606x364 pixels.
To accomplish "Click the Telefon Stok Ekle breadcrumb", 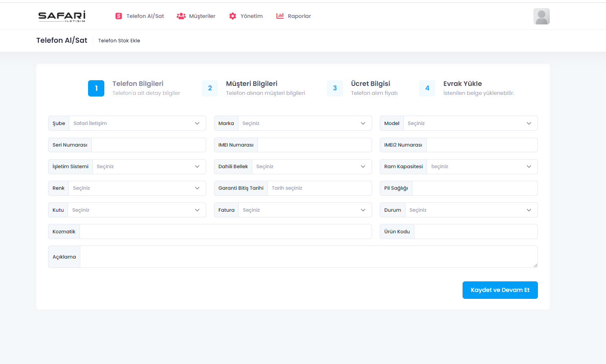I will 119,41.
